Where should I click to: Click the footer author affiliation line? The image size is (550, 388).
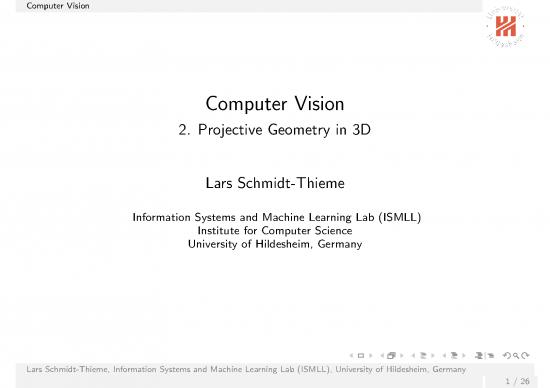point(246,369)
